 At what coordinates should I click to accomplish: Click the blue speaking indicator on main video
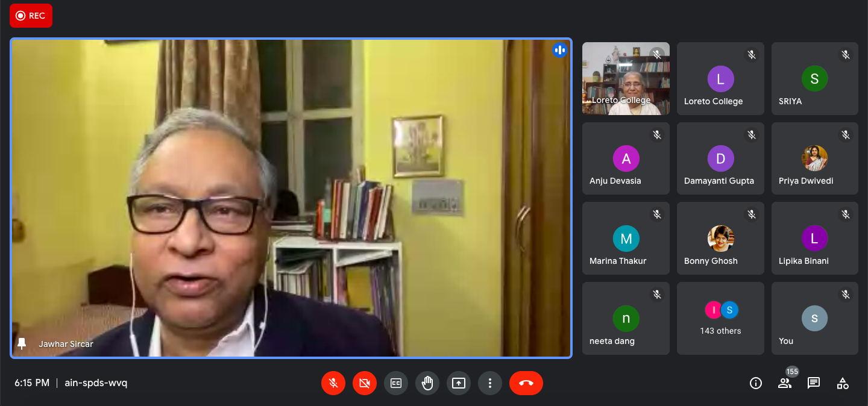point(560,50)
